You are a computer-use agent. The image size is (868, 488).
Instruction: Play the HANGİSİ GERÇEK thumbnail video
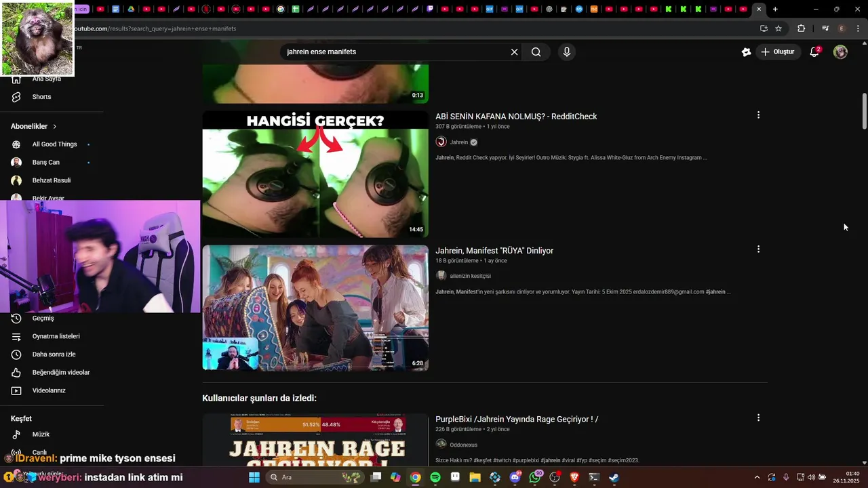[315, 174]
